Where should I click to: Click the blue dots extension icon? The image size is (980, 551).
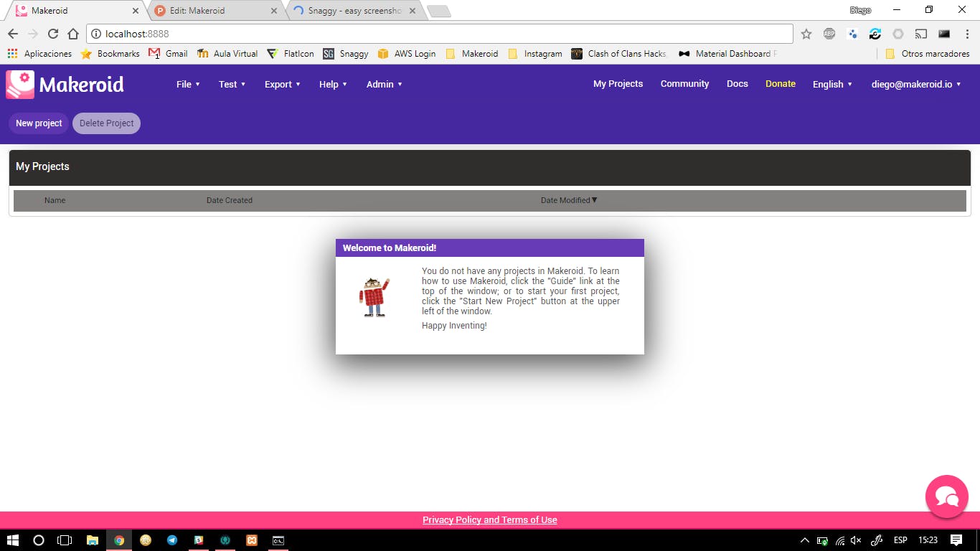(852, 34)
